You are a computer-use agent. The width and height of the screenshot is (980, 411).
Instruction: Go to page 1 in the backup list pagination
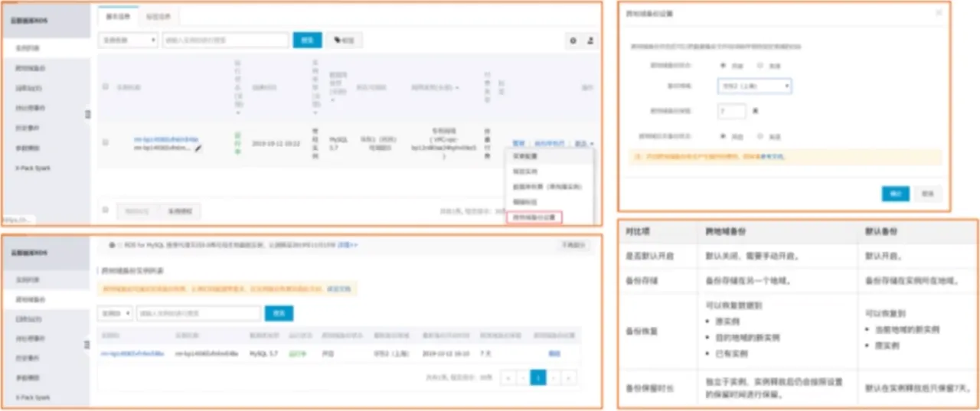[x=538, y=377]
